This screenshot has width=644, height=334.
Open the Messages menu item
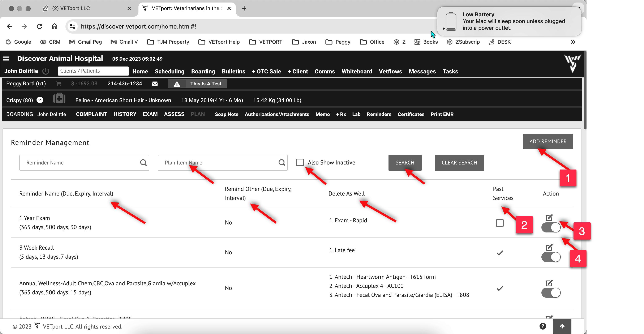[x=422, y=71]
